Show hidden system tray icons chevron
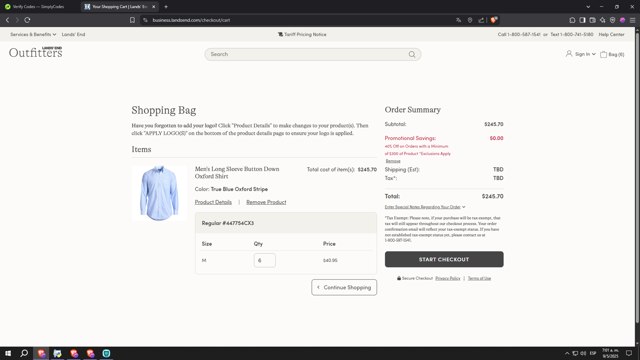The image size is (640, 360). click(567, 353)
